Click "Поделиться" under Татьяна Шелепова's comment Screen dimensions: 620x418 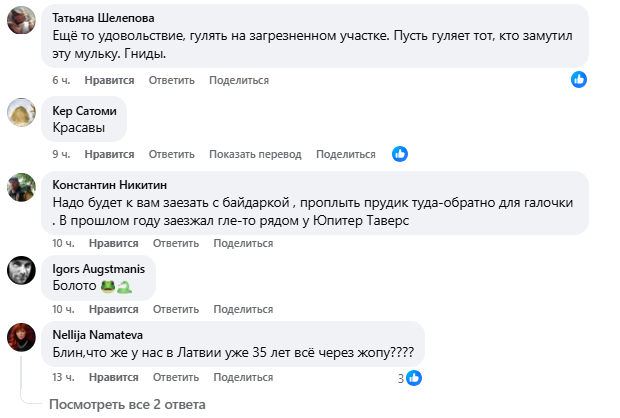point(239,80)
